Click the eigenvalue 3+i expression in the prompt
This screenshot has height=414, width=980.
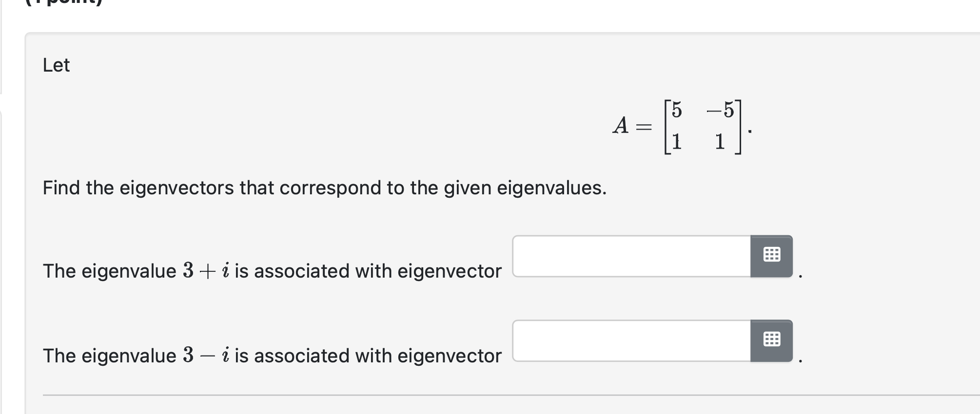[205, 270]
